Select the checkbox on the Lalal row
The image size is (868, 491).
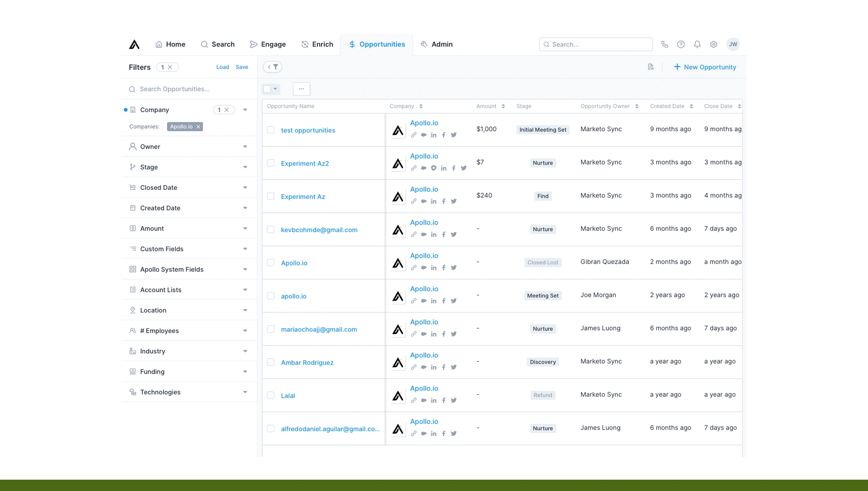click(271, 395)
